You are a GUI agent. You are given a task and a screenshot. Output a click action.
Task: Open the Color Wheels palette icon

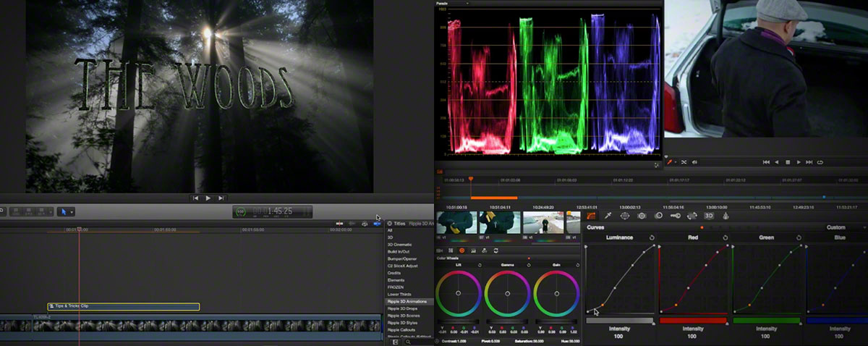coord(462,250)
